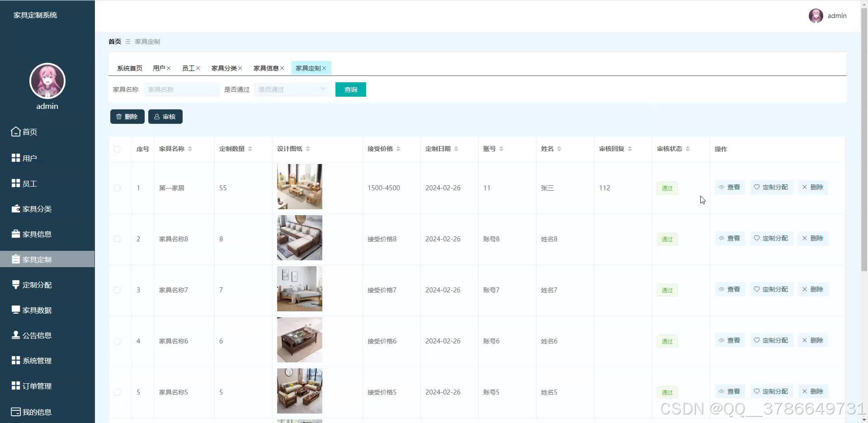Open 家具数据 from the left menu
Image resolution: width=868 pixels, height=423 pixels.
pos(37,310)
